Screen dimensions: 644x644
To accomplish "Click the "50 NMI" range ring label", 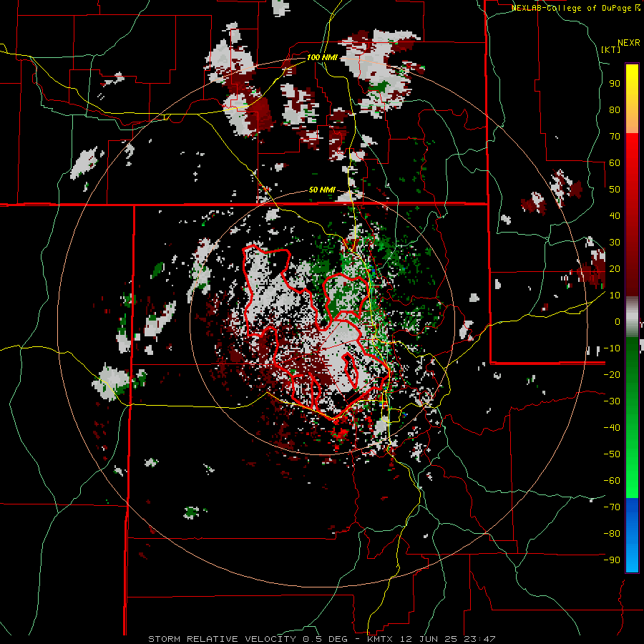I will tap(322, 190).
